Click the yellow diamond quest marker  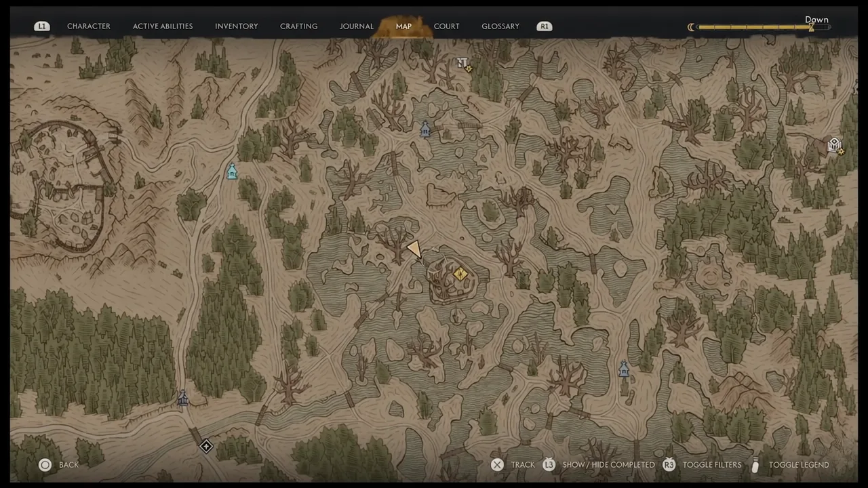[x=460, y=274]
